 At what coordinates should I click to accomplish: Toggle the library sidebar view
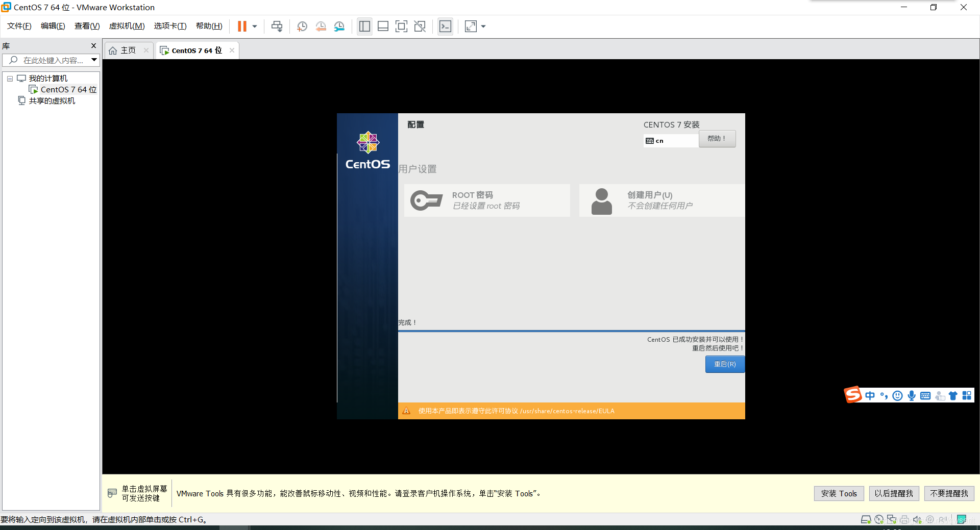364,27
